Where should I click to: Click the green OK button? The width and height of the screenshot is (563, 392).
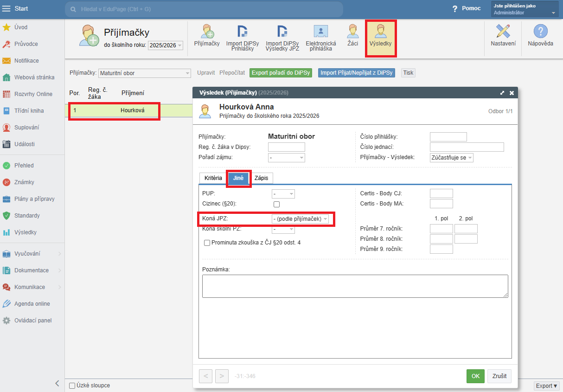point(475,376)
